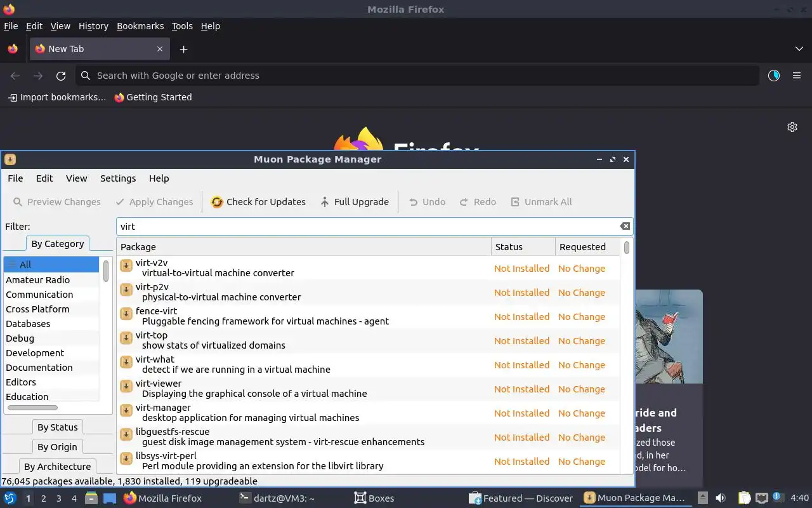Viewport: 812px width, 508px height.
Task: Select the Development category
Action: click(x=51, y=353)
